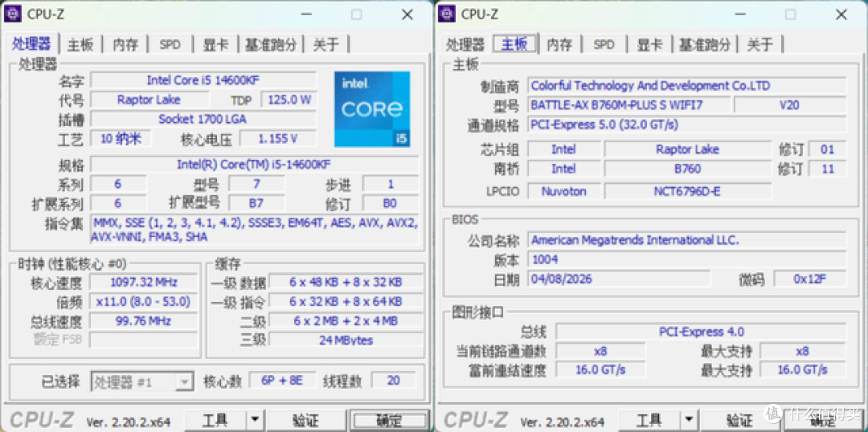Click PCI-Express 5.0 (32.0 GT/s) field
Screen dimensions: 868x432
point(686,124)
